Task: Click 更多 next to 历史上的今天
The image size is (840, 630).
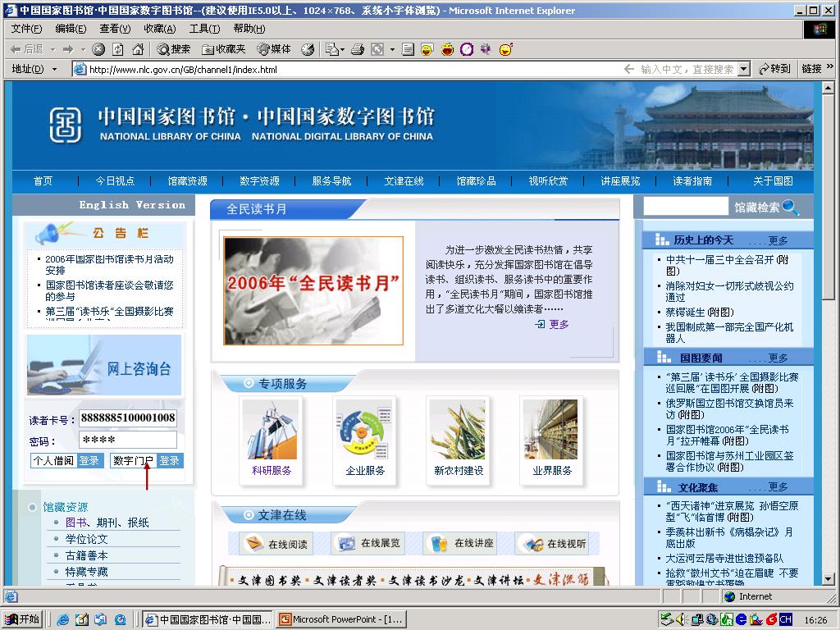Action: [x=778, y=240]
